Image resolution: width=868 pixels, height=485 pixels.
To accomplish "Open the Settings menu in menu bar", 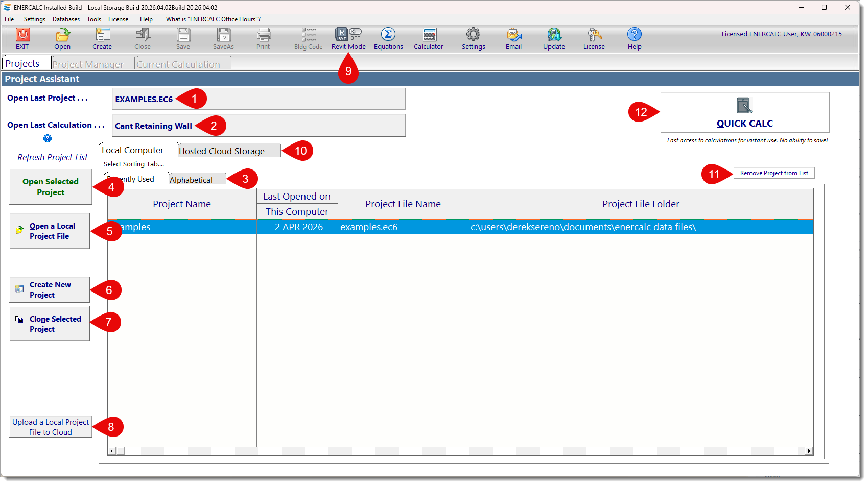I will pos(35,19).
